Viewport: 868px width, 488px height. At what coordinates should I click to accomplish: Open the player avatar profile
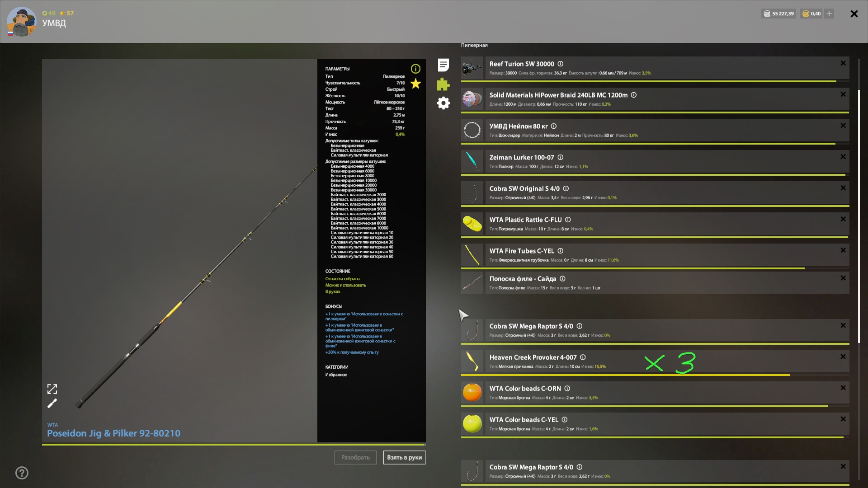(x=21, y=22)
